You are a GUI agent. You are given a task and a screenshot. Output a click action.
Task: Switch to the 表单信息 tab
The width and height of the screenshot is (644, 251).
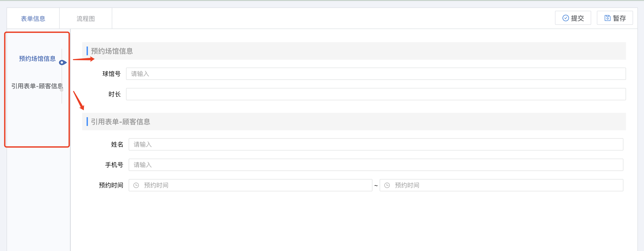tap(33, 18)
